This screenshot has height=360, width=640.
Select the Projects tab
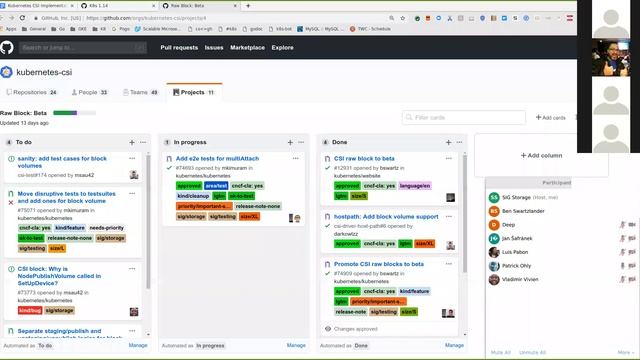click(x=194, y=92)
